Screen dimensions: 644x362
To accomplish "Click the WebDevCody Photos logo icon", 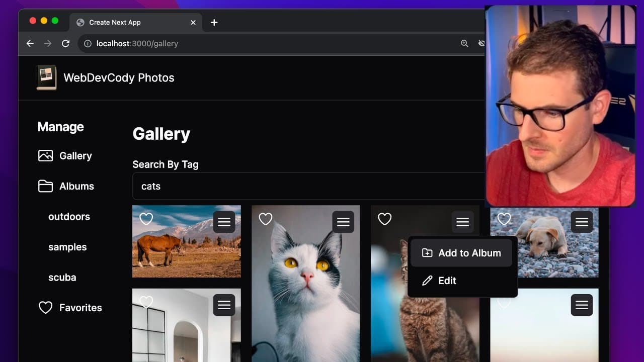I will coord(47,77).
